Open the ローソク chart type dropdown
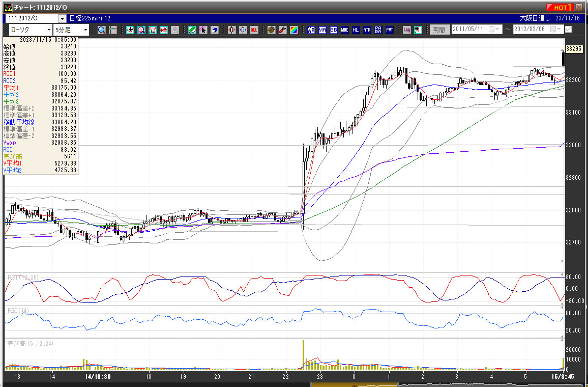Screen dimensions: 588x387 49,30
